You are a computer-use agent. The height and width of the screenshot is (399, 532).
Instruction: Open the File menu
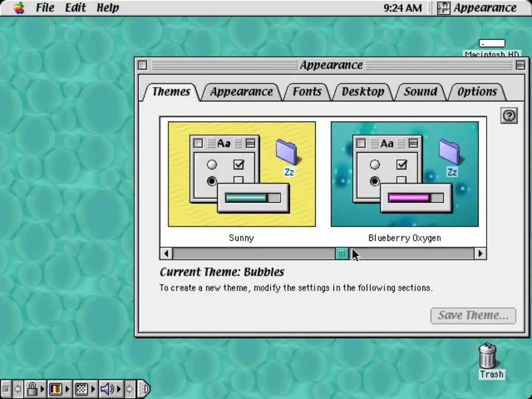point(45,7)
